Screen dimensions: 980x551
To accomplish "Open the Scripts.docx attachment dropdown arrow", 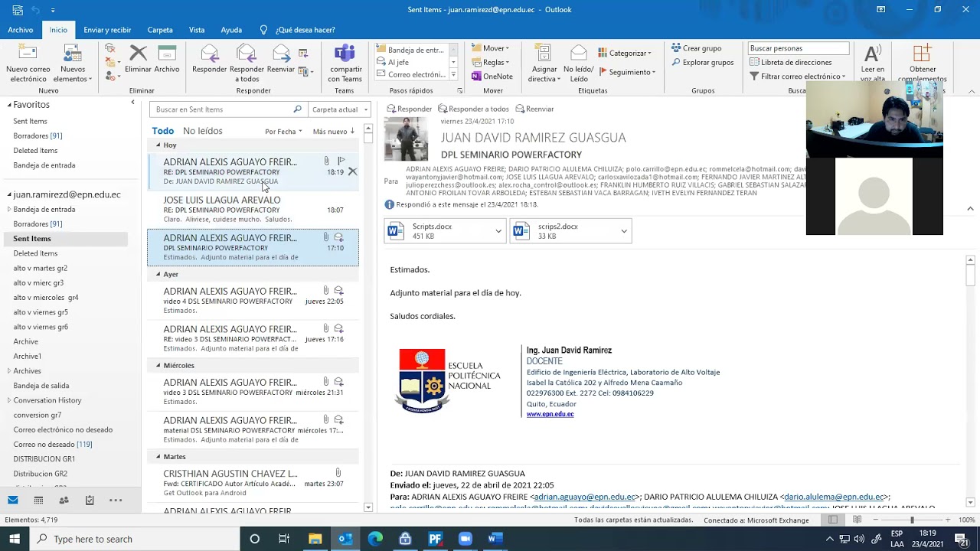I will 498,231.
